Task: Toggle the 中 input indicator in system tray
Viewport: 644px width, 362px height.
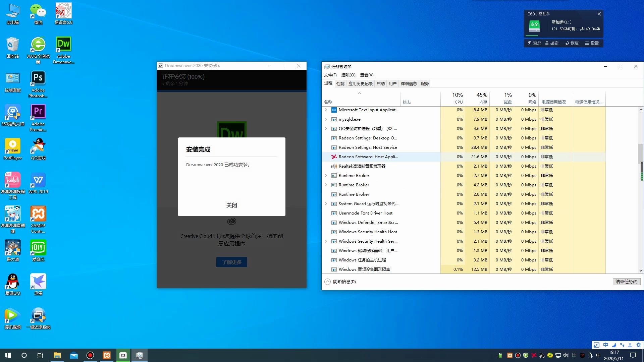Action: click(598, 355)
